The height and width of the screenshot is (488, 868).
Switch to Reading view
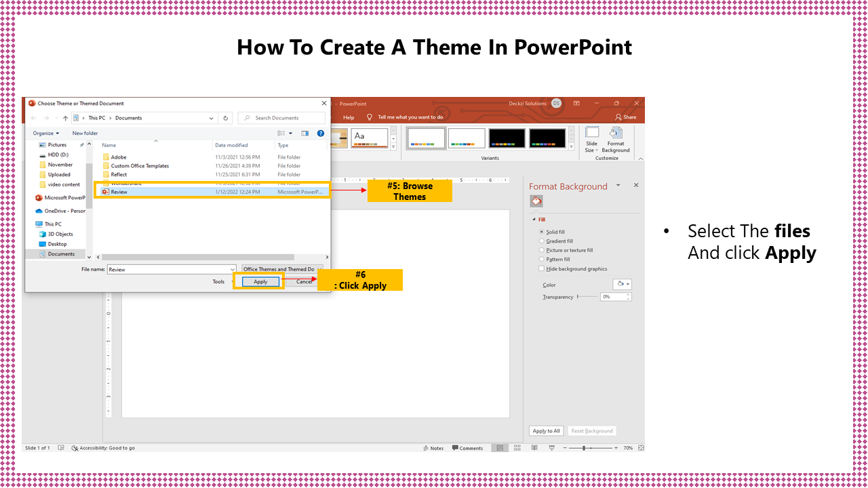tap(534, 448)
